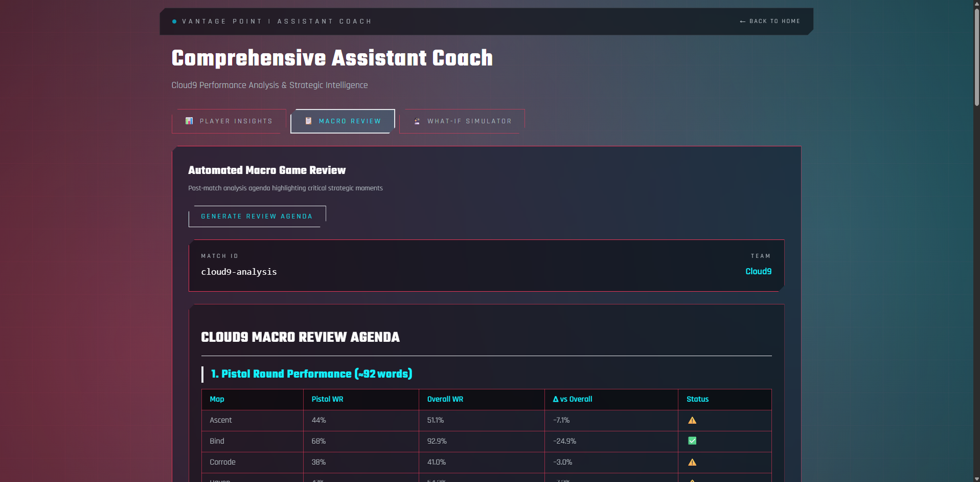
Task: Click the Comprehensive Assistant Coach page title
Action: pos(332,58)
